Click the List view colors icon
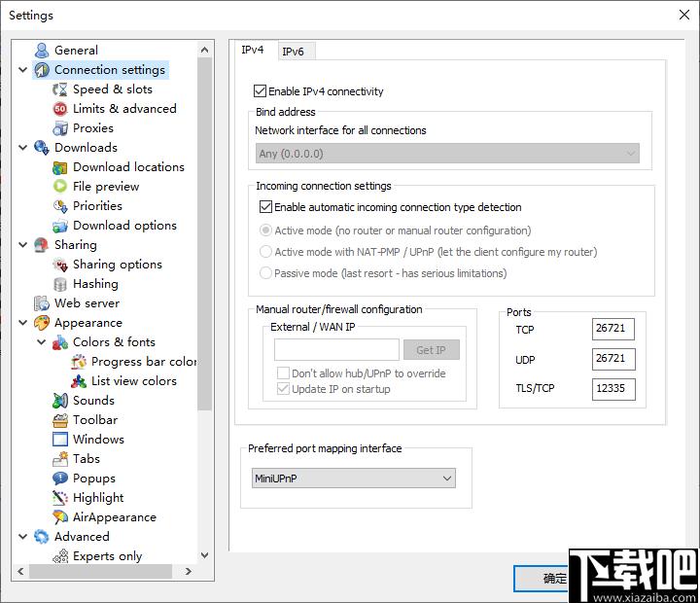 79,381
